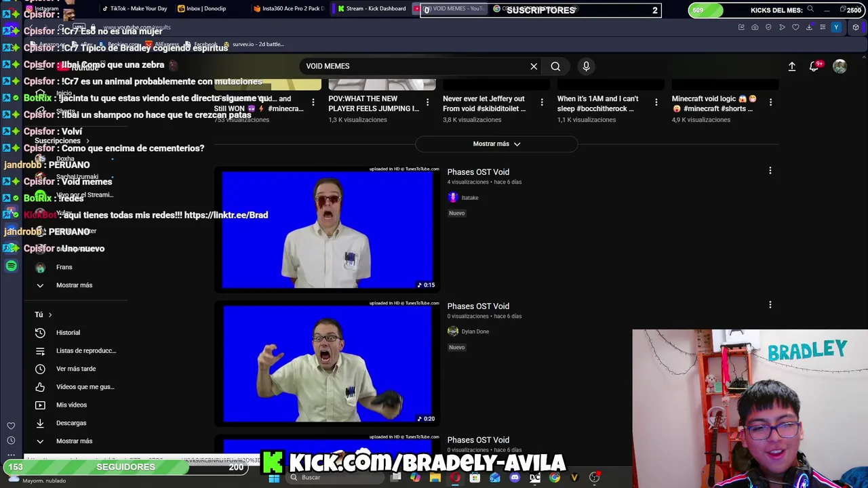
Task: Open survev.io bookmark in bookmarks bar
Action: [254, 44]
